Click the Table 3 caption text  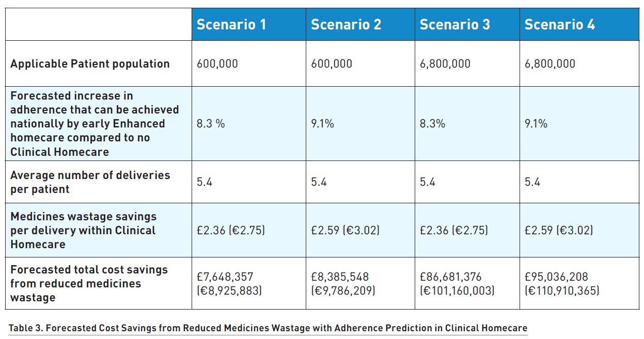coord(268,328)
